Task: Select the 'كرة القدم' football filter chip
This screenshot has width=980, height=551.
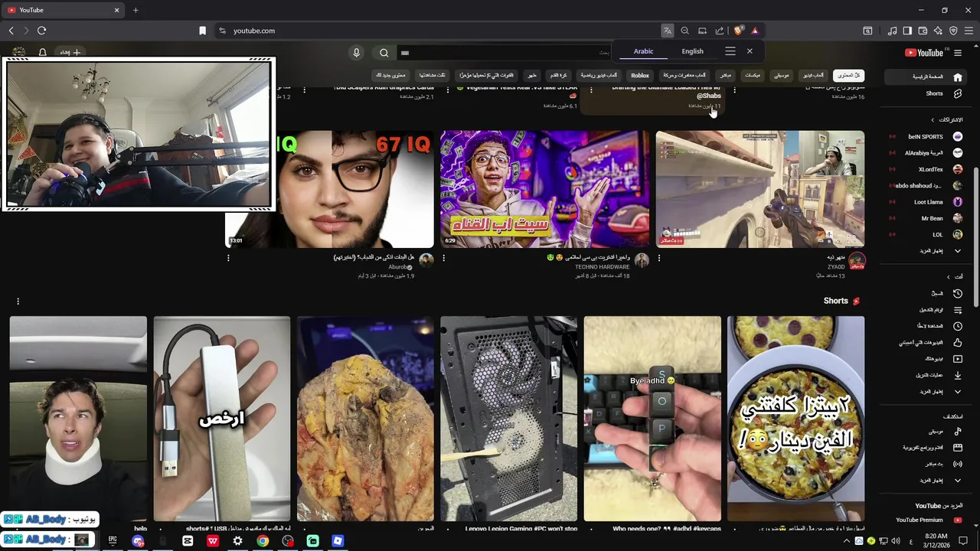Action: click(558, 75)
